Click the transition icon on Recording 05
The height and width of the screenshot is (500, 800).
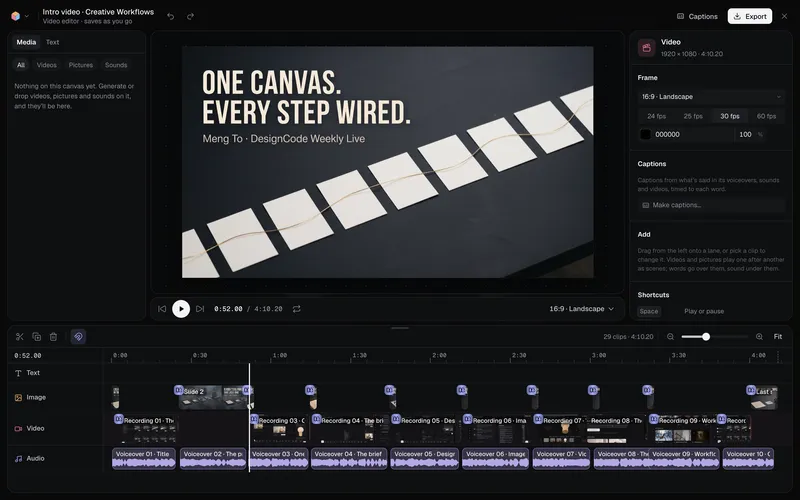point(396,419)
